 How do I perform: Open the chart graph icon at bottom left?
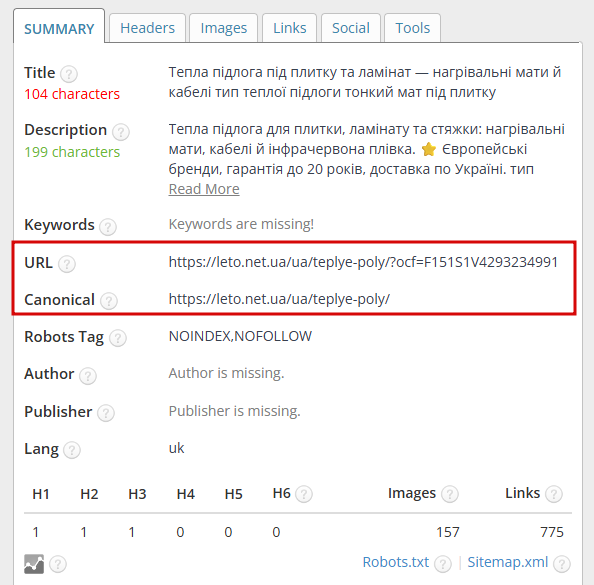click(x=34, y=564)
